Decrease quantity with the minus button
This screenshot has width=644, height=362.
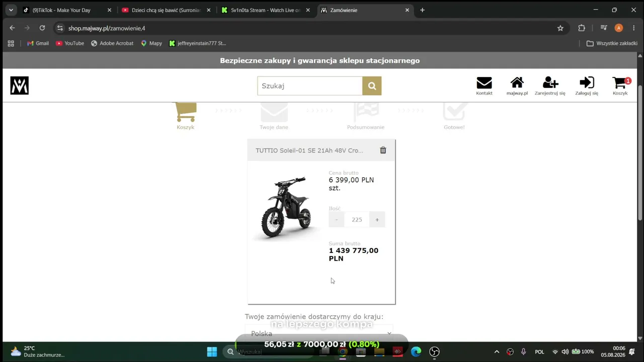(337, 220)
